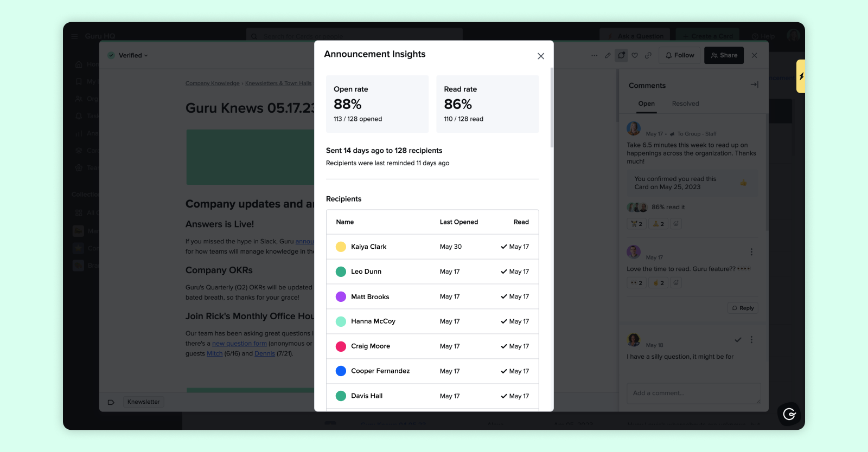Click Cooper Fernandez's blue avatar circle
868x452 pixels.
(x=341, y=371)
